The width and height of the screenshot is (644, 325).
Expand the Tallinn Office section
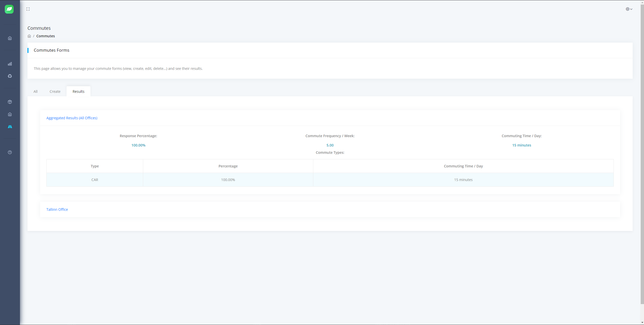[x=57, y=210]
